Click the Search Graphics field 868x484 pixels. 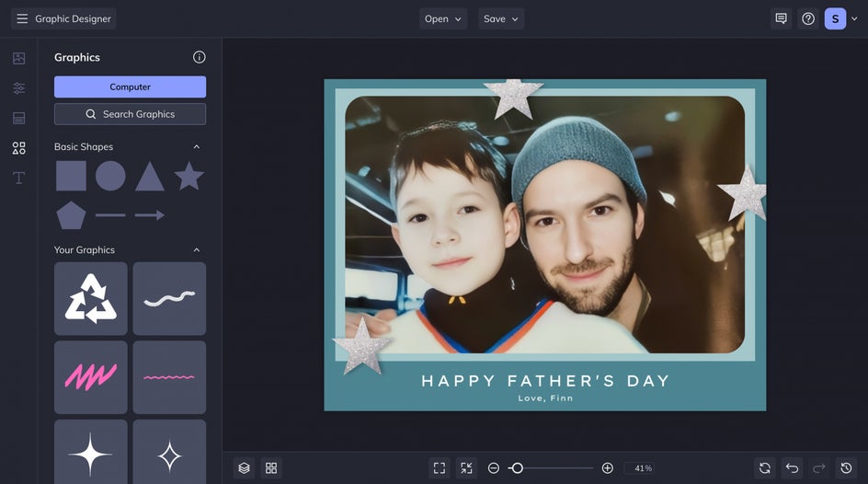click(130, 114)
